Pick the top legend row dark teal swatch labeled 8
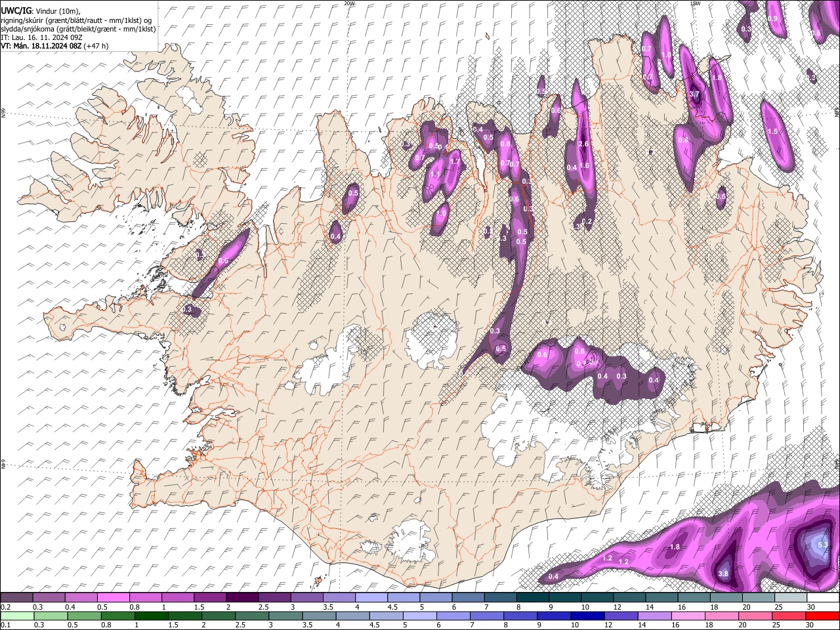 tap(532, 597)
